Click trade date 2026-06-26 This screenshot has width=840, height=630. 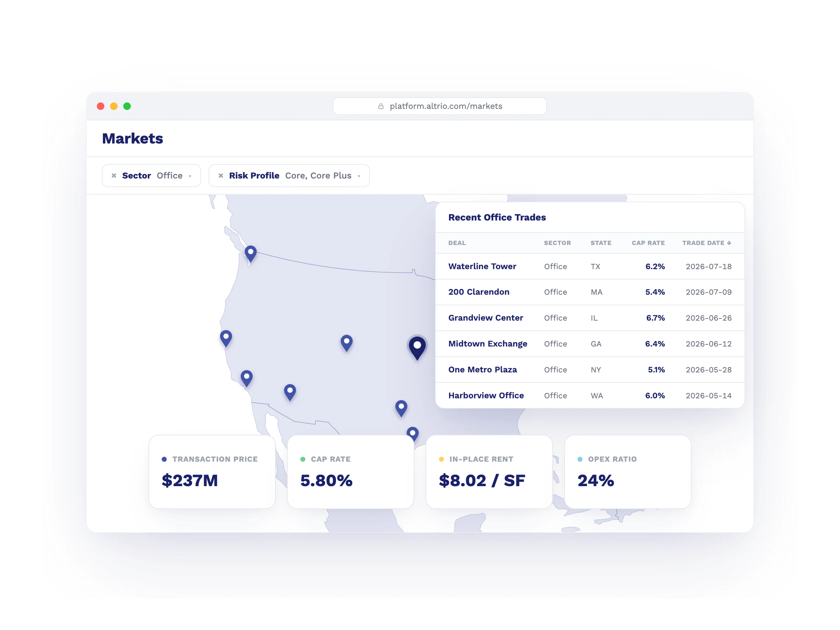pyautogui.click(x=708, y=318)
